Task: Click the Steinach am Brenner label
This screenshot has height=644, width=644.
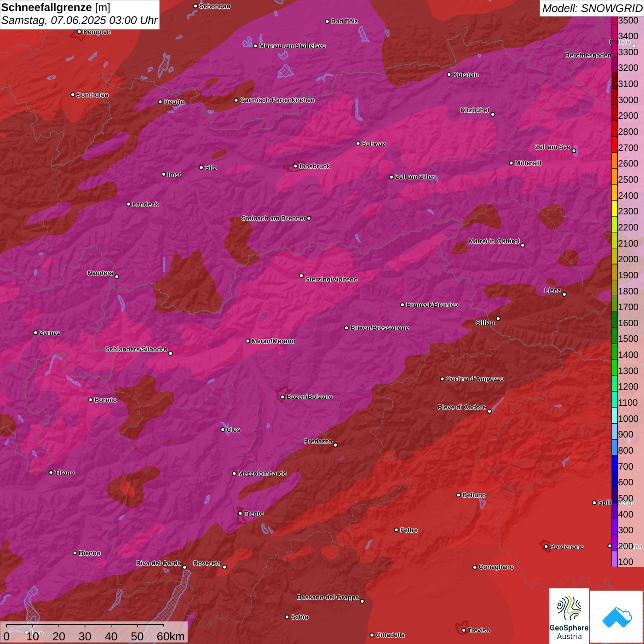Action: click(x=273, y=218)
